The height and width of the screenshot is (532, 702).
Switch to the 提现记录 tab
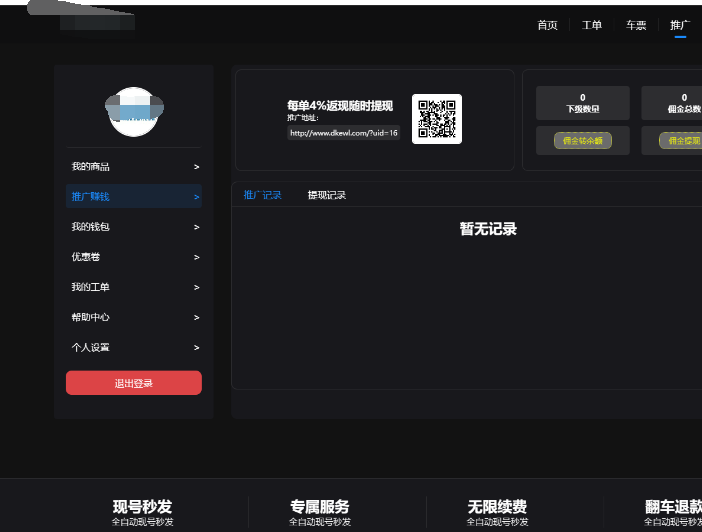pyautogui.click(x=326, y=195)
